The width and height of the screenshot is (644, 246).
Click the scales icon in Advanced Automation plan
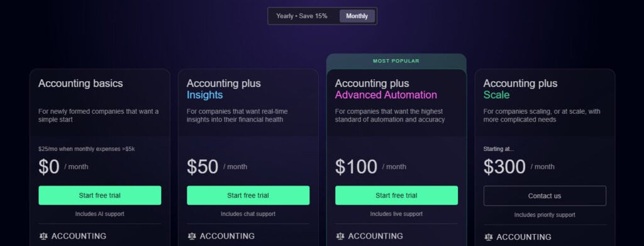pyautogui.click(x=340, y=236)
